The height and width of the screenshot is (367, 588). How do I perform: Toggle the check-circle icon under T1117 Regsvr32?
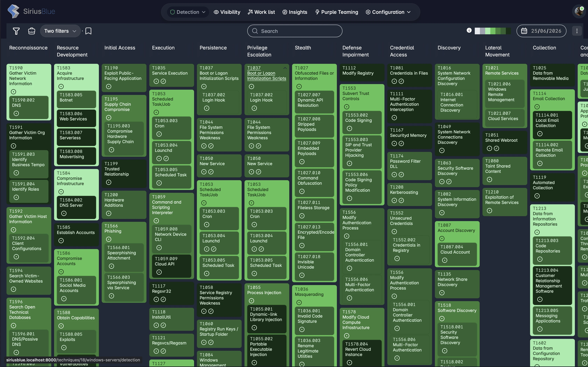(163, 300)
